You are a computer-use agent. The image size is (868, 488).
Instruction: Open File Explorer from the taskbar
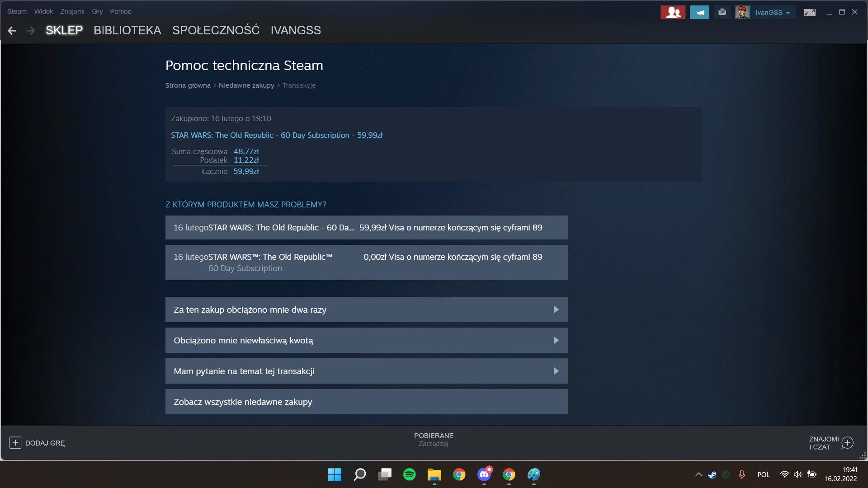click(x=434, y=474)
